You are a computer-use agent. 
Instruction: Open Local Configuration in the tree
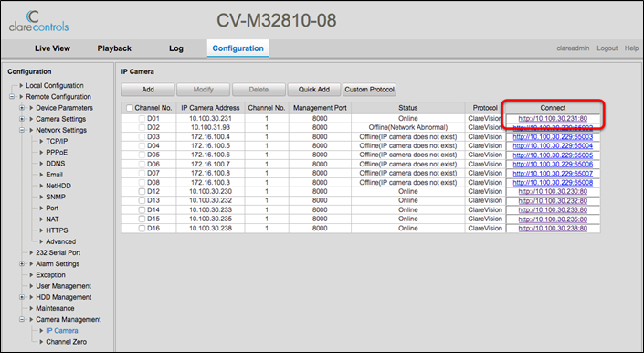55,85
